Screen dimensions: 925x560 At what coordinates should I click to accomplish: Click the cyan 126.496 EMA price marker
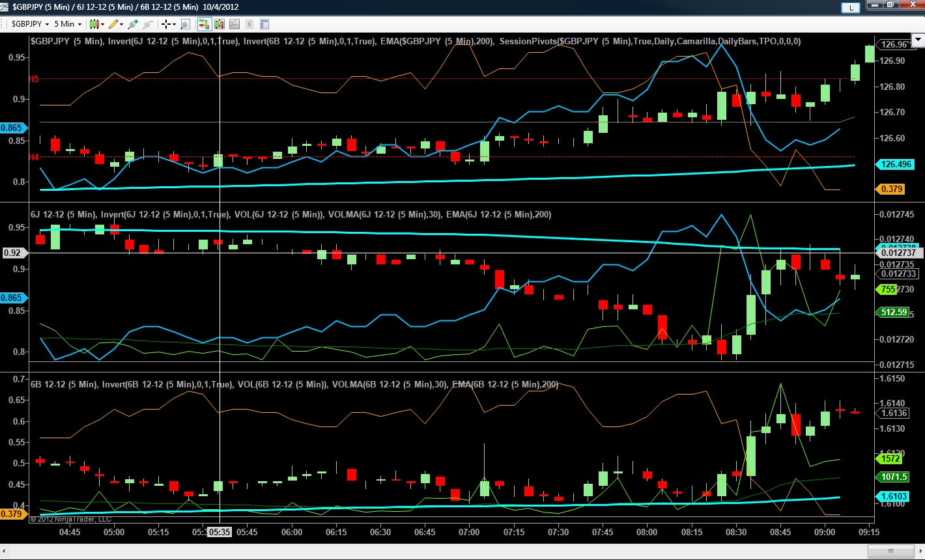[x=894, y=165]
